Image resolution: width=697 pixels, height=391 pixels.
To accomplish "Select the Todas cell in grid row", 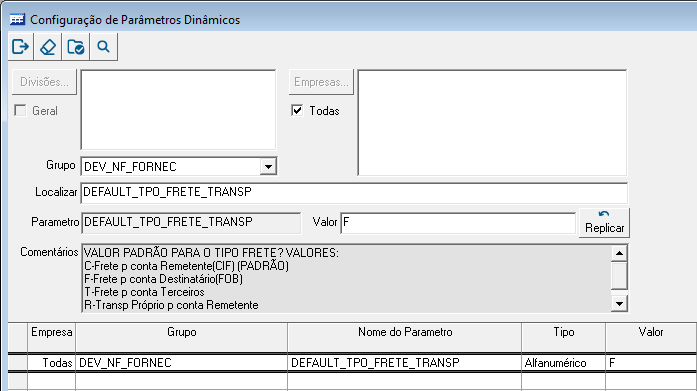I will pyautogui.click(x=52, y=363).
